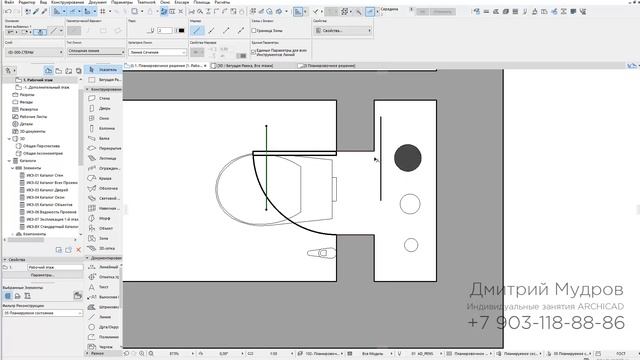
Task: Toggle the Граница Зоны checkbox
Action: click(253, 31)
